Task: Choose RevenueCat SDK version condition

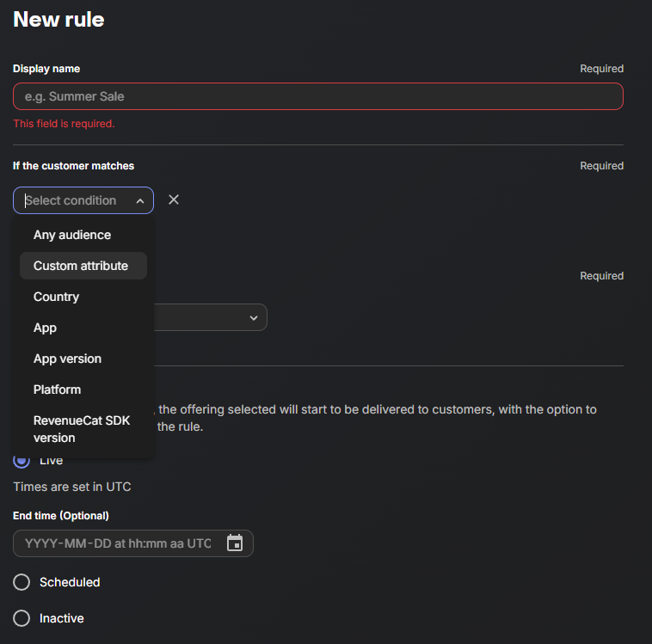Action: [83, 429]
